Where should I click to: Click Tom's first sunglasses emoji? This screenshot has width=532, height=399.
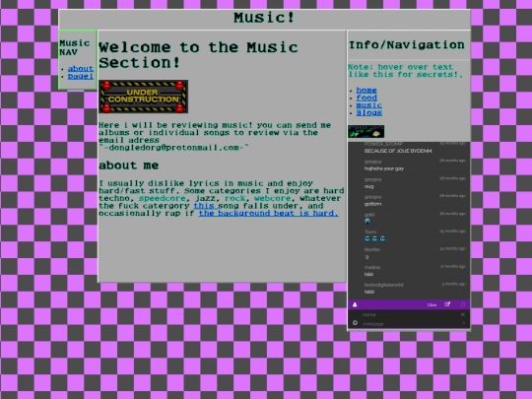pos(367,238)
